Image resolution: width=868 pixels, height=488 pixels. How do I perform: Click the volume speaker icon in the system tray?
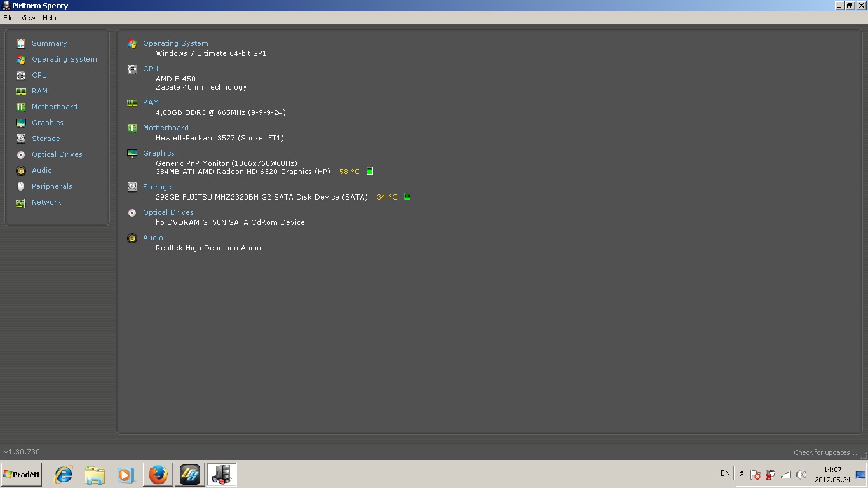point(801,475)
